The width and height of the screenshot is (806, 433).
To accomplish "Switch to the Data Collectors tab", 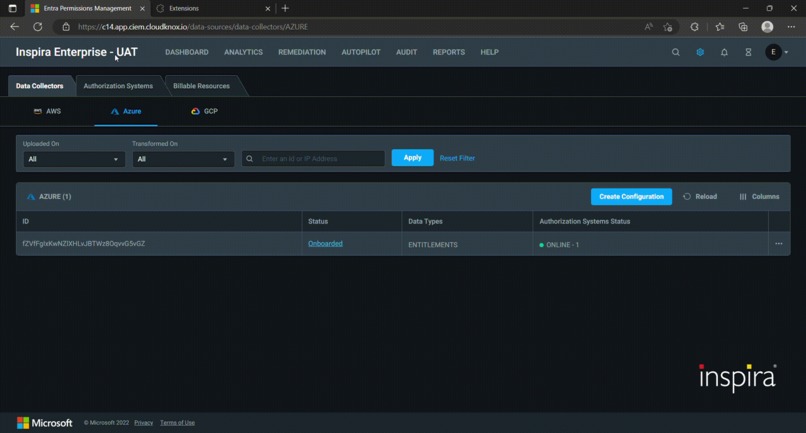I will [x=40, y=86].
